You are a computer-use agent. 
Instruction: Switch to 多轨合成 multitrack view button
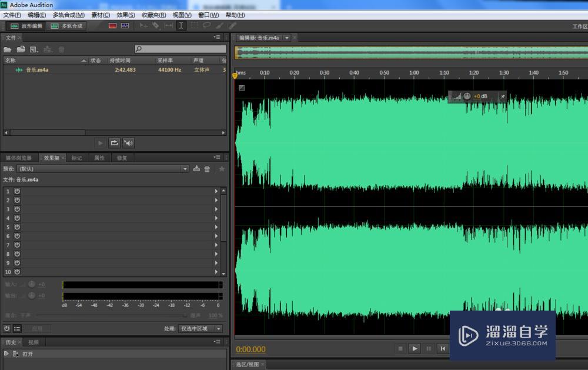[67, 26]
